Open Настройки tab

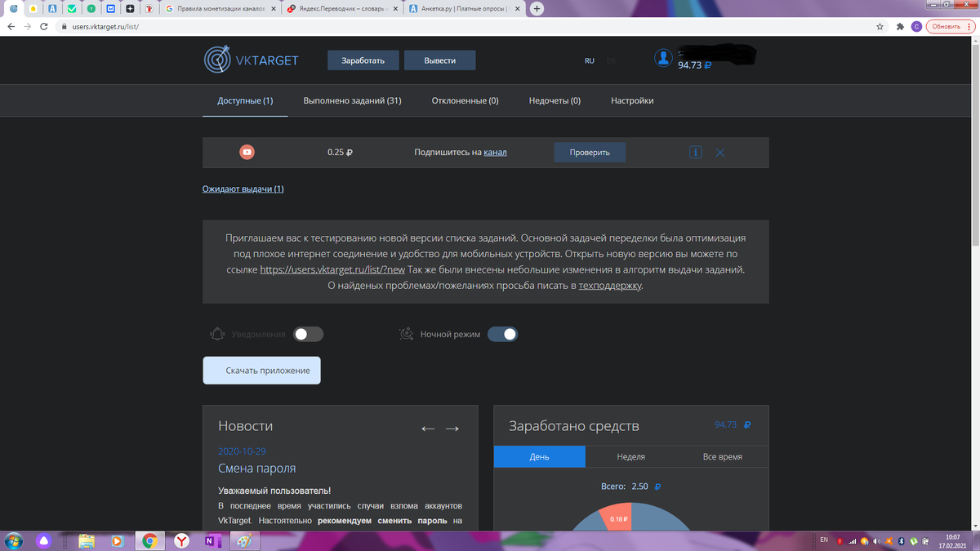[632, 100]
